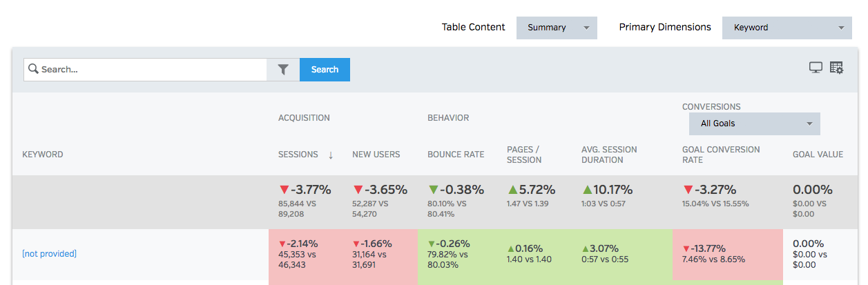868x285 pixels.
Task: Sort by New Users column header
Action: 376,155
